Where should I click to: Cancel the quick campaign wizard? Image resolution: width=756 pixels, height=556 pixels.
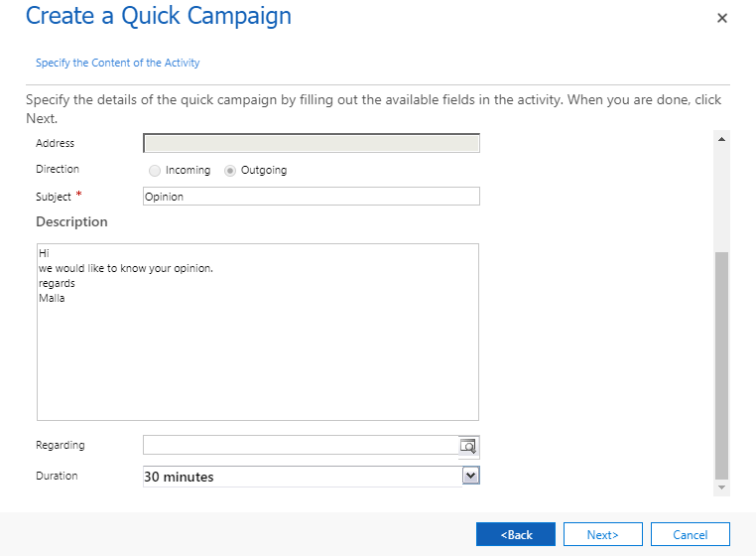pos(690,534)
